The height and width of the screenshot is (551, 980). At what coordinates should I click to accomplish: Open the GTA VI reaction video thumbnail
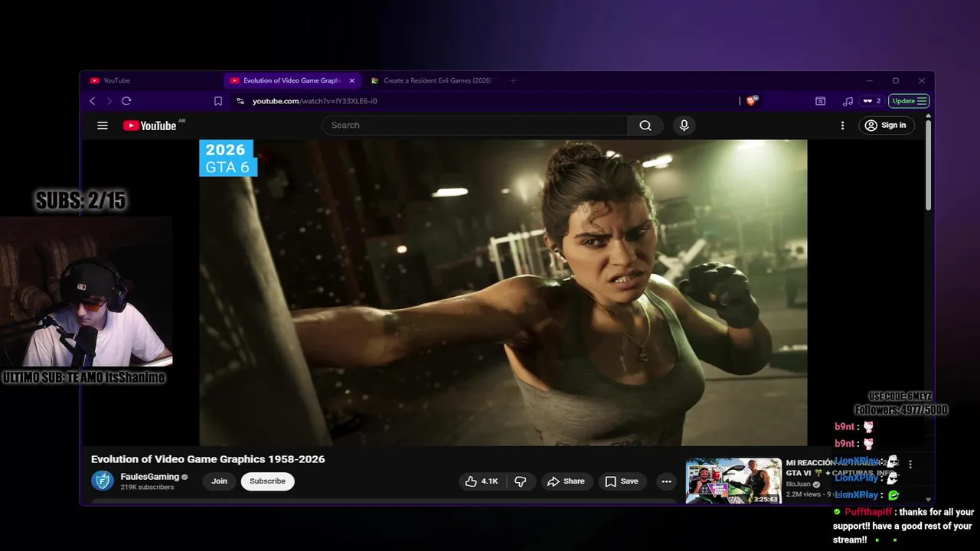pos(733,481)
